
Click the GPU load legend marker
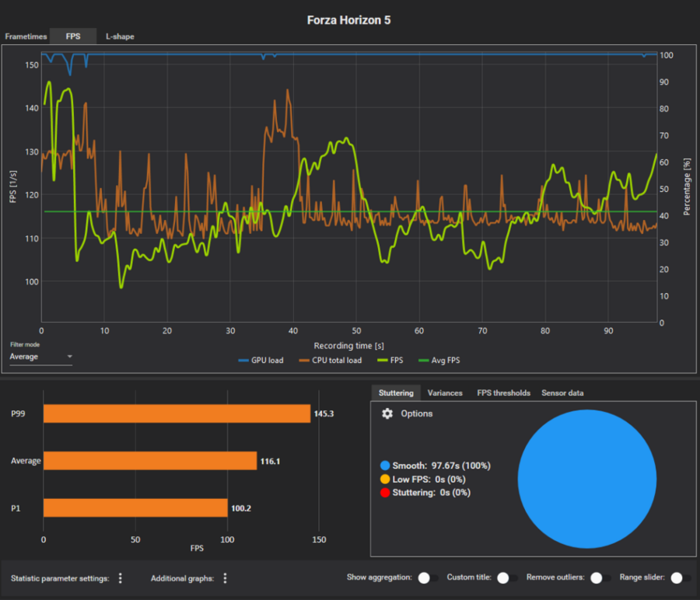click(x=243, y=361)
